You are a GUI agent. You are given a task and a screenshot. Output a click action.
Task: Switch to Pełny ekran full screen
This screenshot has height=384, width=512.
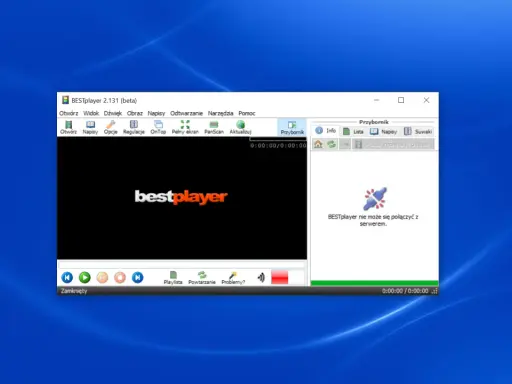pyautogui.click(x=185, y=127)
